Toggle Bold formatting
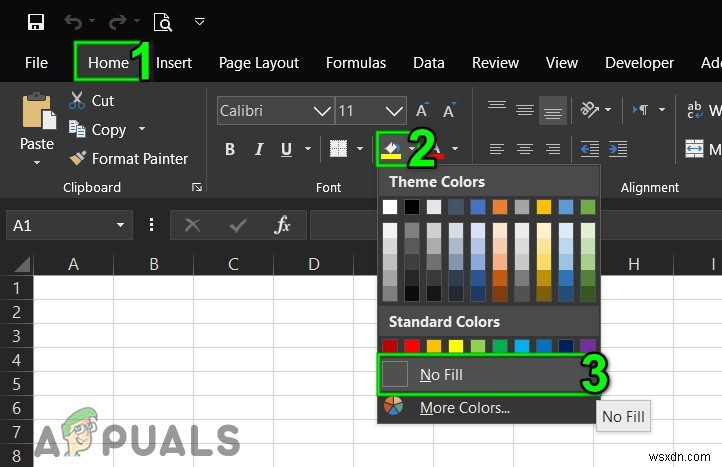722x467 pixels. tap(230, 149)
